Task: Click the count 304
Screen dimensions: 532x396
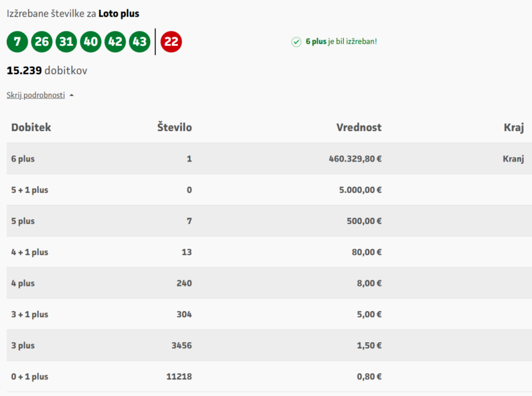Action: pos(184,314)
